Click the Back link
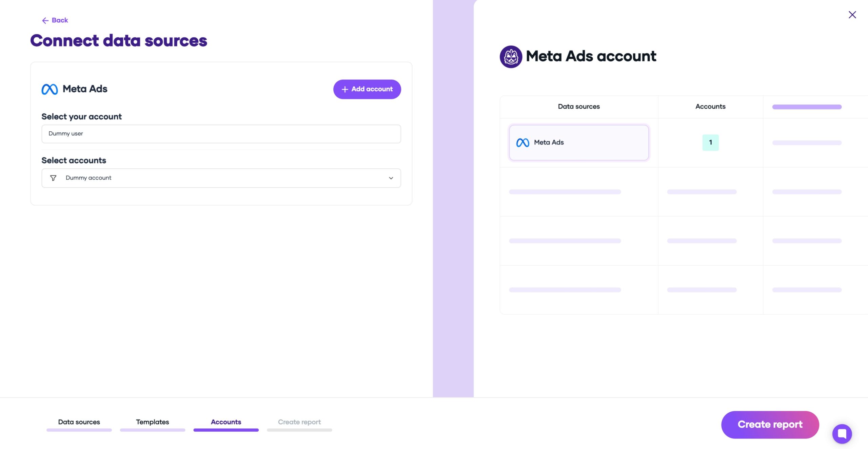The width and height of the screenshot is (868, 449). [55, 20]
